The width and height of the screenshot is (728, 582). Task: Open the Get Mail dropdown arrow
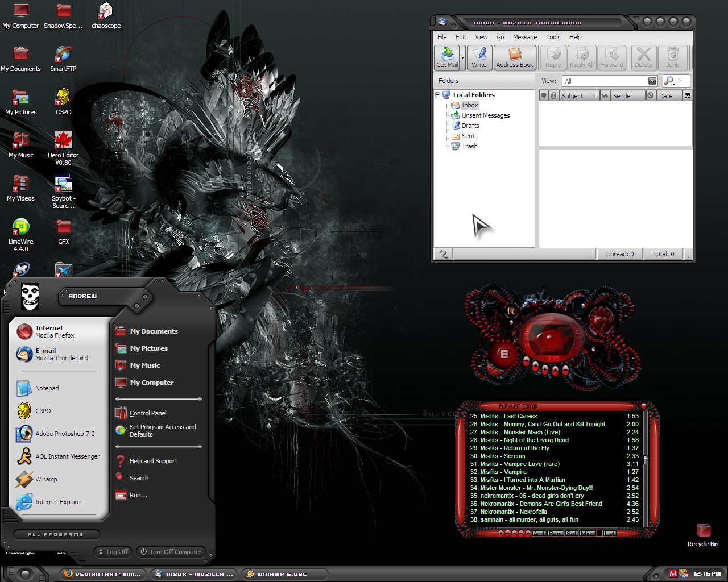tap(463, 57)
